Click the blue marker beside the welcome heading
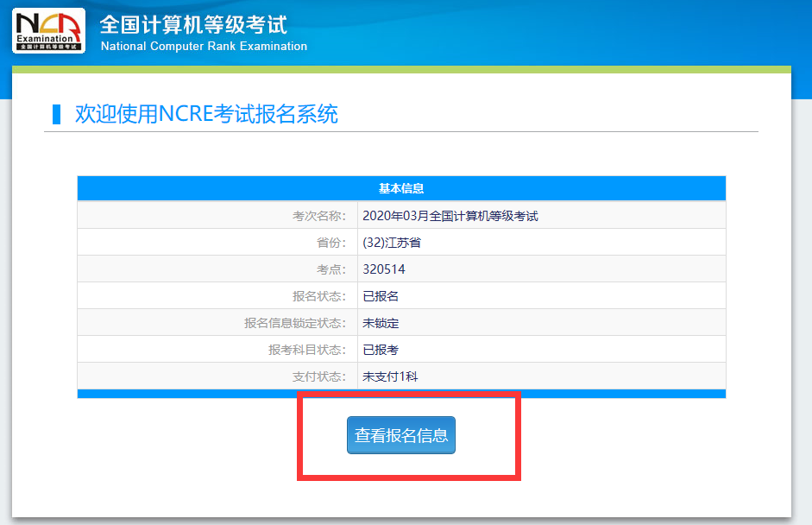Screen dimensions: 812x525 57,114
